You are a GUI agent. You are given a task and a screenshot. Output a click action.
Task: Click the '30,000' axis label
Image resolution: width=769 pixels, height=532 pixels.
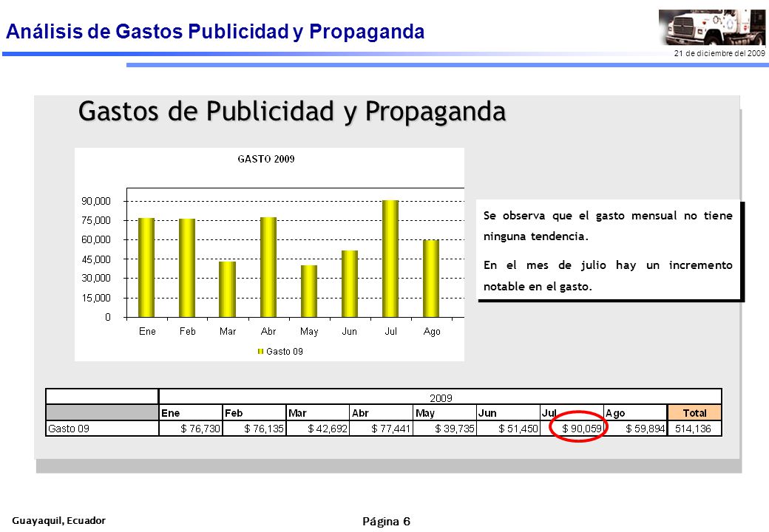click(x=96, y=279)
